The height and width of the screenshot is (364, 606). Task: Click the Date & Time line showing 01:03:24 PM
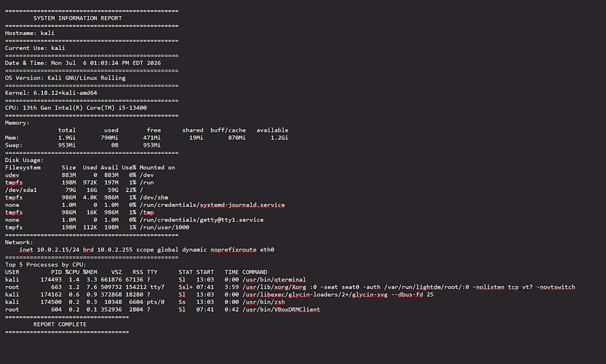(x=83, y=63)
